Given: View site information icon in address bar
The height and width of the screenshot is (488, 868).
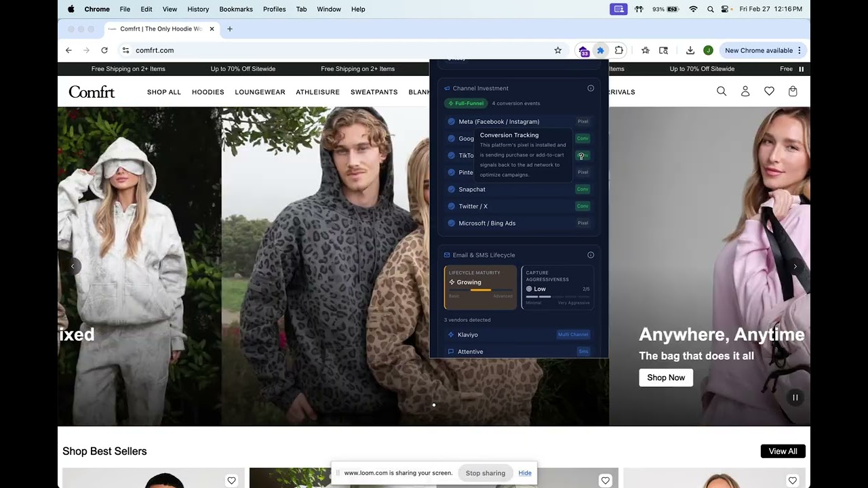Looking at the screenshot, I should 125,50.
